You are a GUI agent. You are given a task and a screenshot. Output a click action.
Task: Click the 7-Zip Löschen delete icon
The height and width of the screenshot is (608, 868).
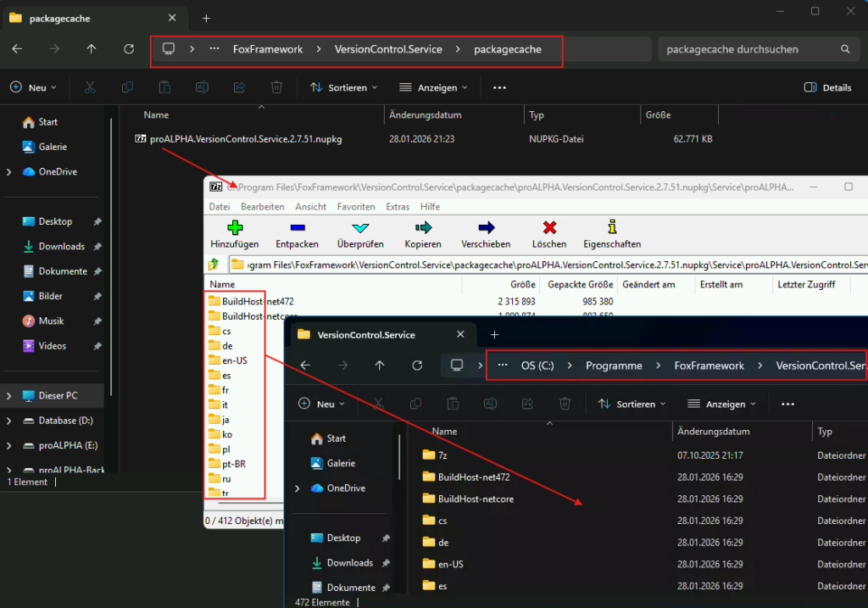[x=549, y=228]
